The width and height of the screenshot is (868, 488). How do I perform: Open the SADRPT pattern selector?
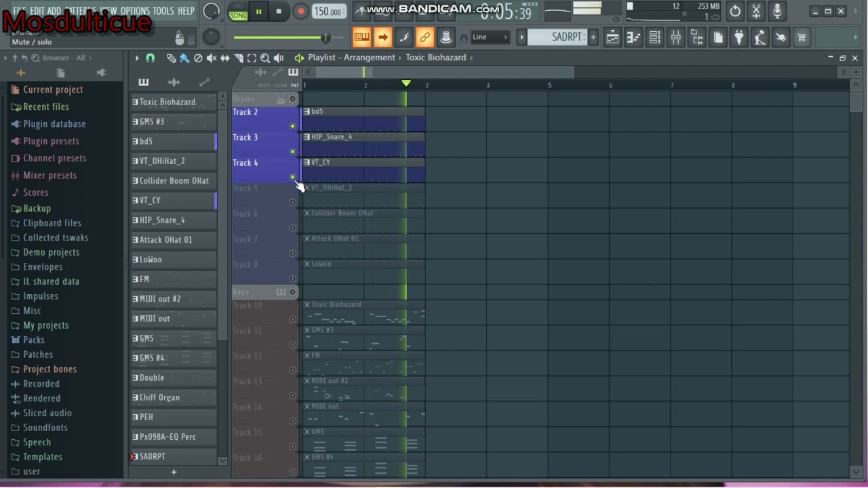[559, 37]
